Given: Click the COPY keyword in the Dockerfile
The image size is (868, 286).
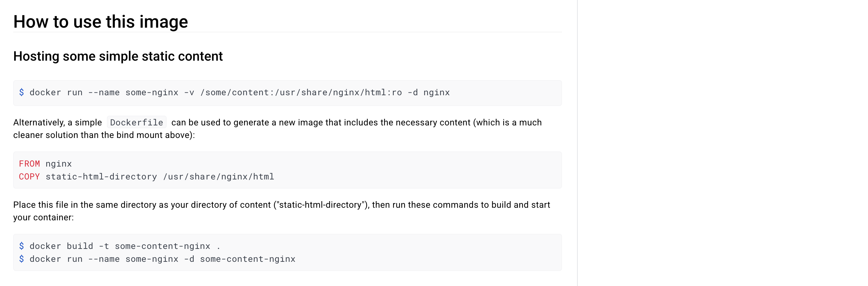Looking at the screenshot, I should click(29, 177).
